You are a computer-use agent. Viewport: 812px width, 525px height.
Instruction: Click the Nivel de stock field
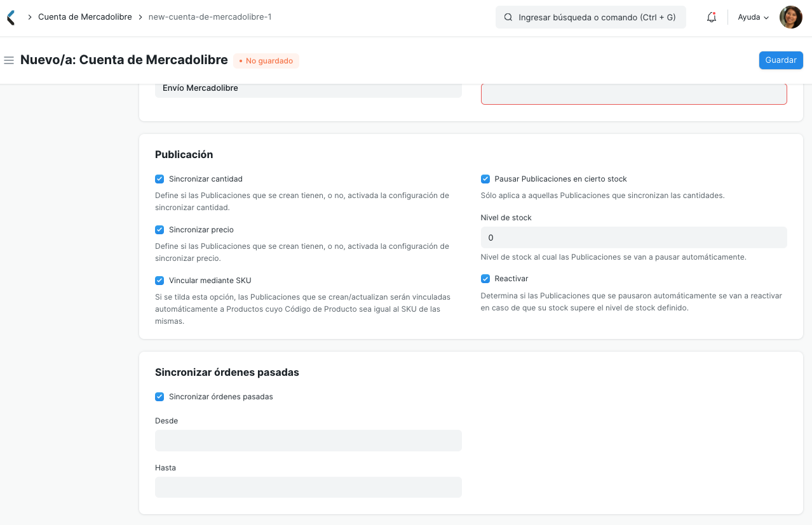634,237
